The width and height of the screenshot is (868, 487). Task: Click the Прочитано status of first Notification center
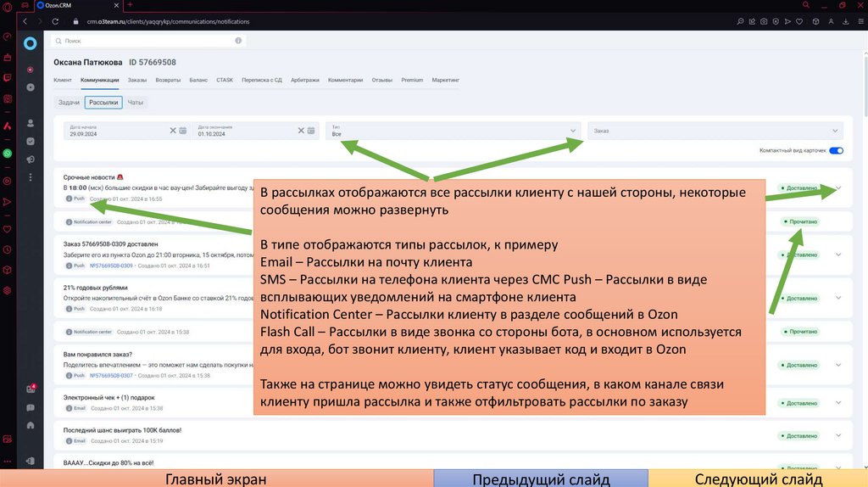coord(800,221)
